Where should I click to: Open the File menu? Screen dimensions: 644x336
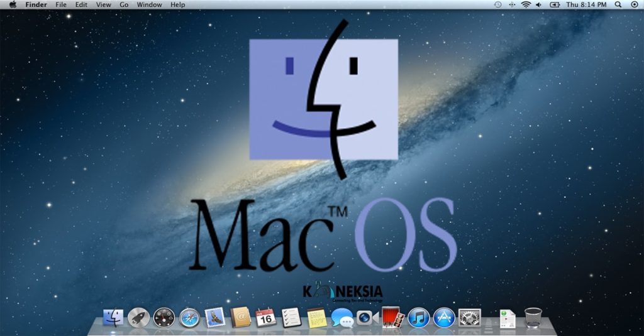[x=61, y=4]
